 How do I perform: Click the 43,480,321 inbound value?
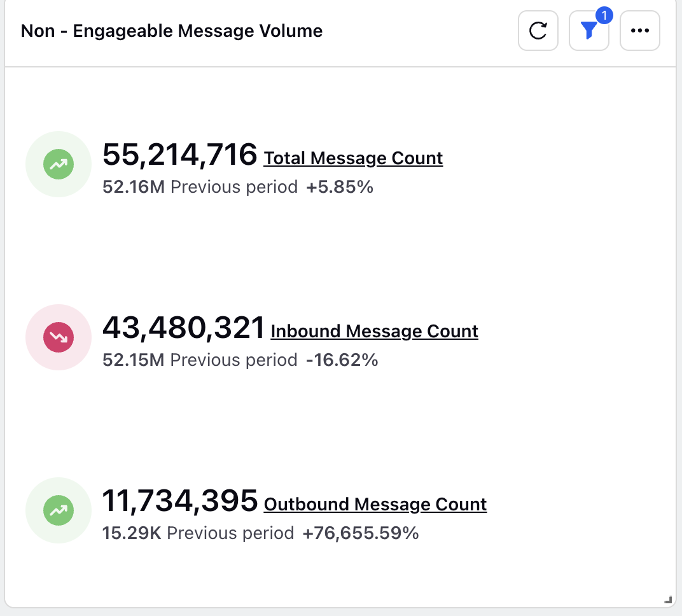pos(183,328)
